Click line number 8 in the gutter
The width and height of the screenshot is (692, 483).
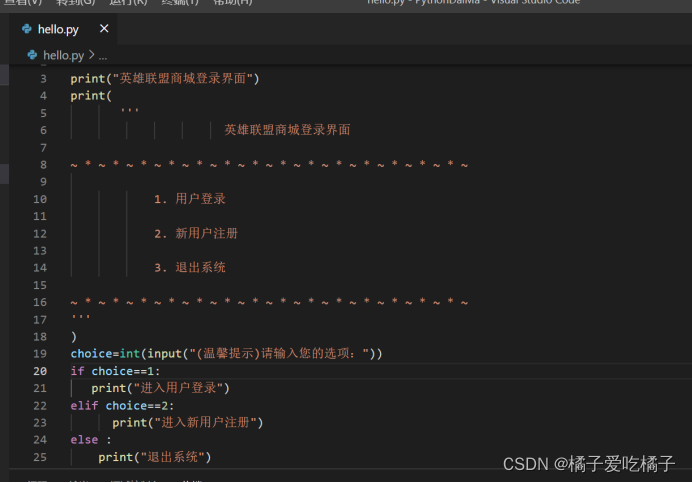coord(43,165)
